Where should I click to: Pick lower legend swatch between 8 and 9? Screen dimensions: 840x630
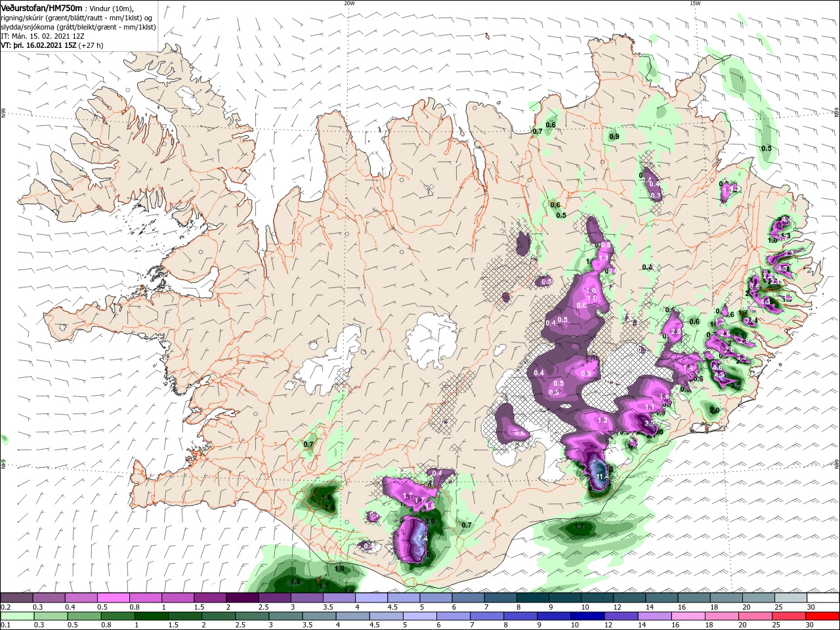(520, 616)
